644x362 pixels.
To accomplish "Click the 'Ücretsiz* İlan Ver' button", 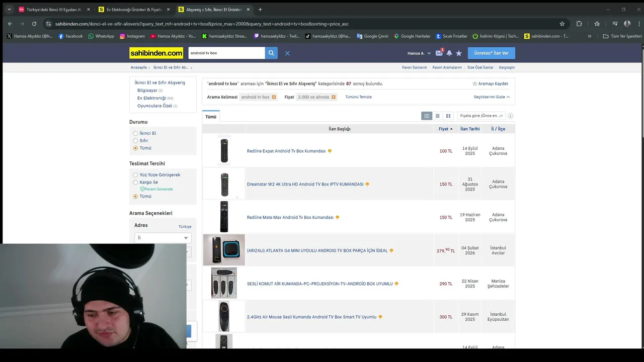I will point(491,53).
